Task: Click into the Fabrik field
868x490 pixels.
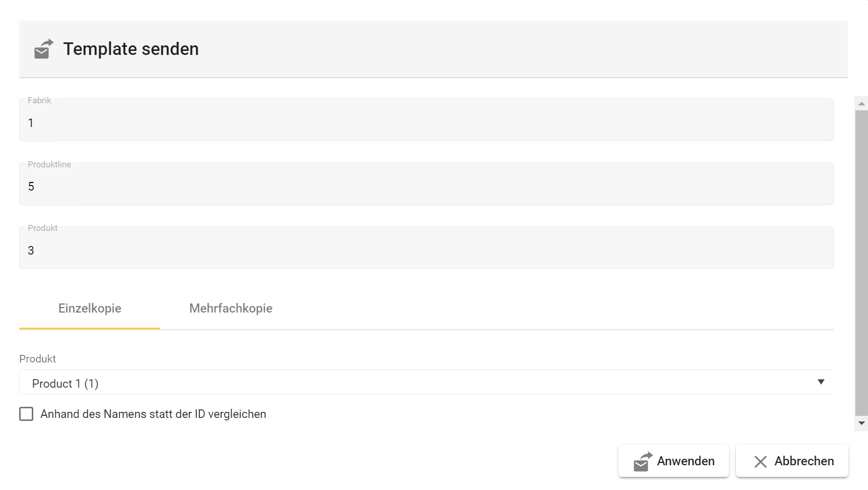Action: (426, 122)
